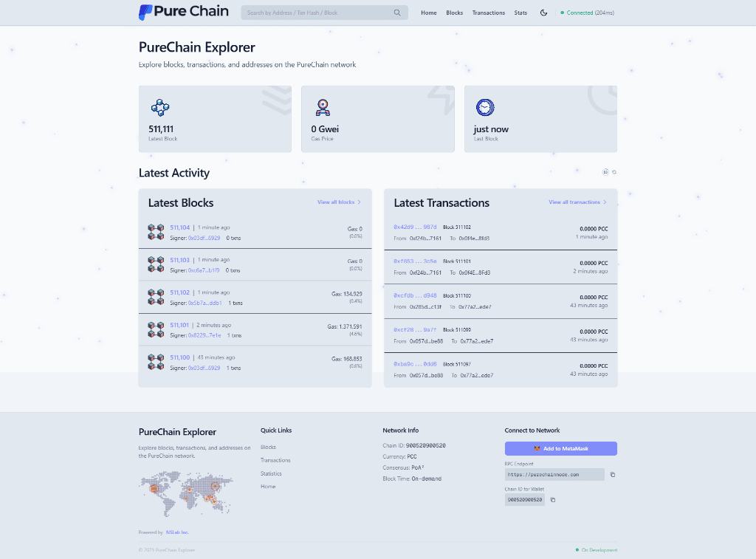This screenshot has width=756, height=559.
Task: Open the Blocks page from the top navigation
Action: click(454, 13)
